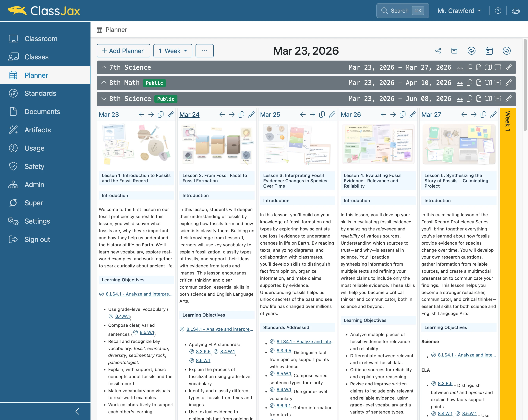Screen dimensions: 528x420
Task: Download the 7th Science planner
Action: click(460, 67)
